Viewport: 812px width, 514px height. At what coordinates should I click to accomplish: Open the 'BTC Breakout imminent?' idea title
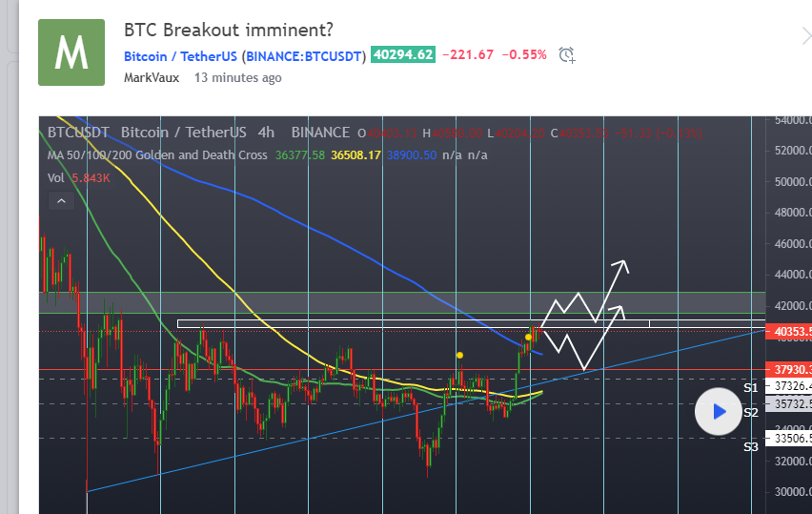click(x=229, y=31)
